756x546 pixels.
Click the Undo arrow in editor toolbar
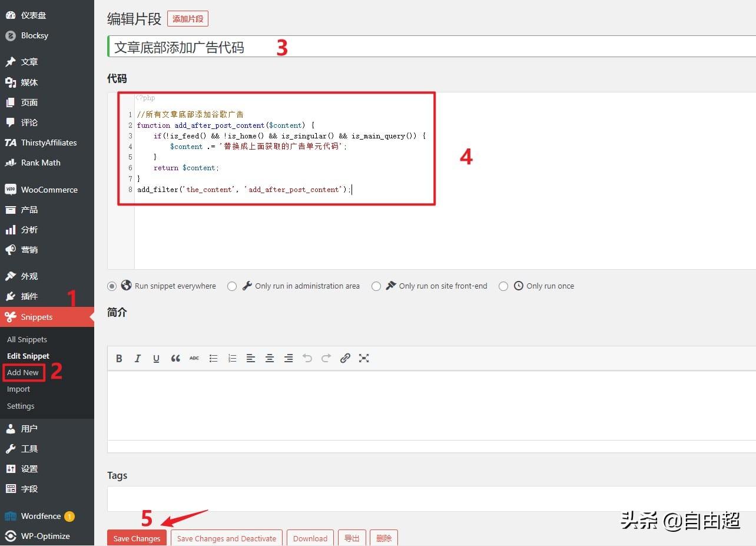(307, 358)
